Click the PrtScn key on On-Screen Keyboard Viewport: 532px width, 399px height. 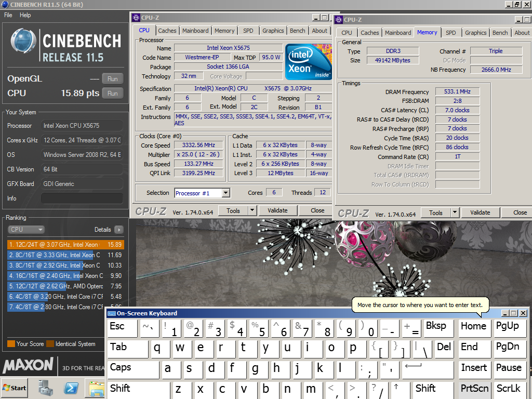point(475,390)
